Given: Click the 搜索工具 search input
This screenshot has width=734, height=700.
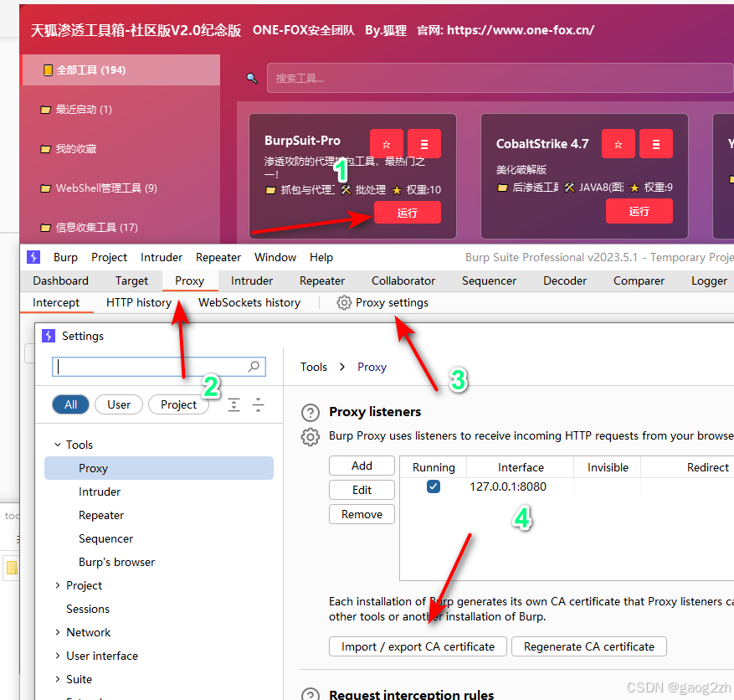Looking at the screenshot, I should pyautogui.click(x=500, y=78).
